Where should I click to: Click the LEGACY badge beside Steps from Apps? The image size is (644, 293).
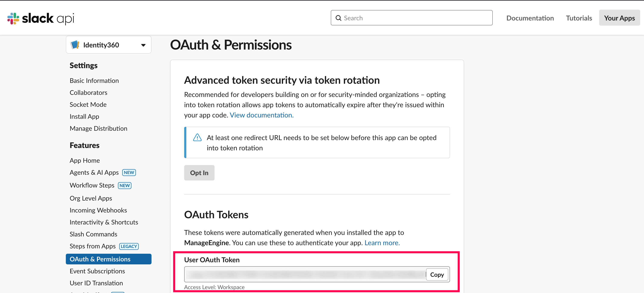129,246
